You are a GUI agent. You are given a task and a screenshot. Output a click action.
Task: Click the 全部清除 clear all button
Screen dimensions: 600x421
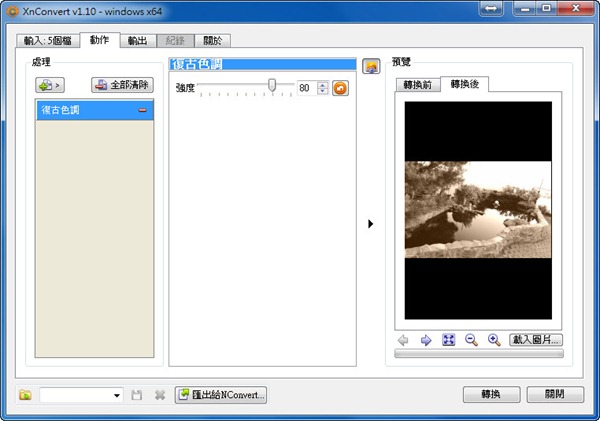pos(122,85)
